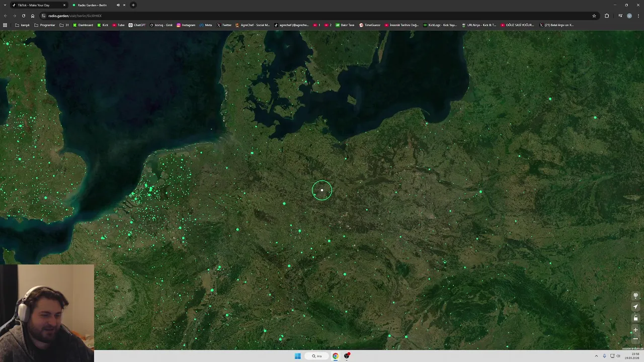Open the KickLogz bookmark

(440, 25)
